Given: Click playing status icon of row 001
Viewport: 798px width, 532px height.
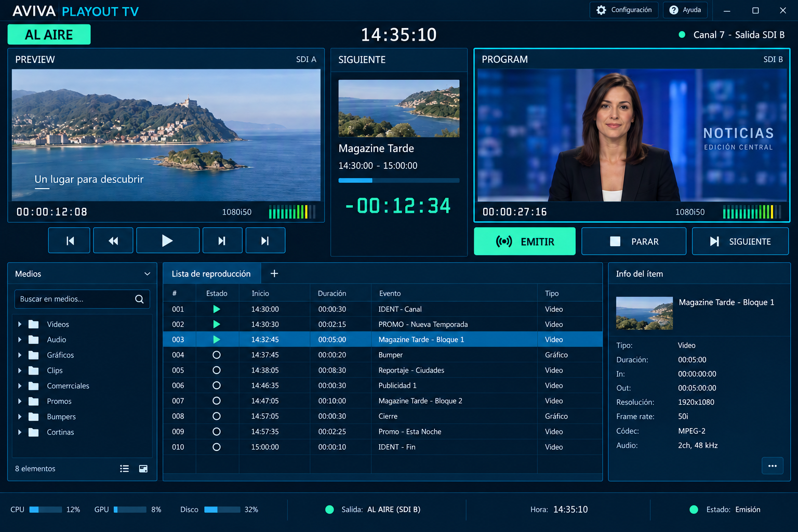Looking at the screenshot, I should click(217, 309).
